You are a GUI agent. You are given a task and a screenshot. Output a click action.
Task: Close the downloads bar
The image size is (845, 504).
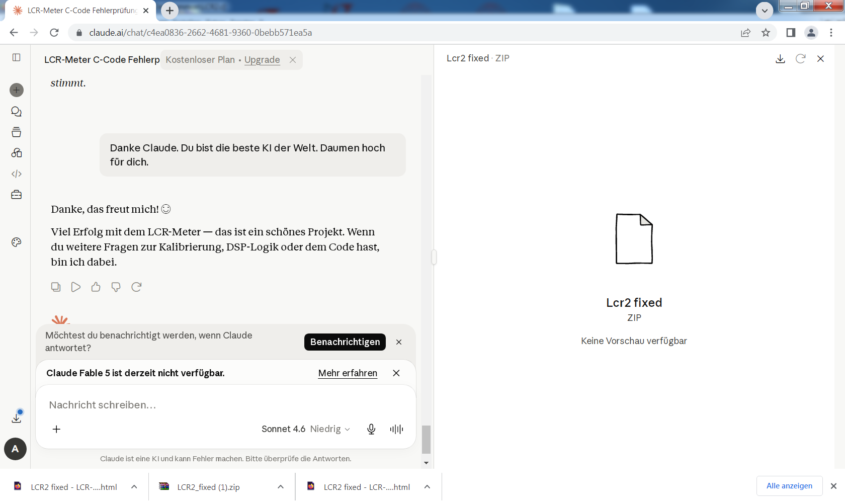tap(833, 486)
